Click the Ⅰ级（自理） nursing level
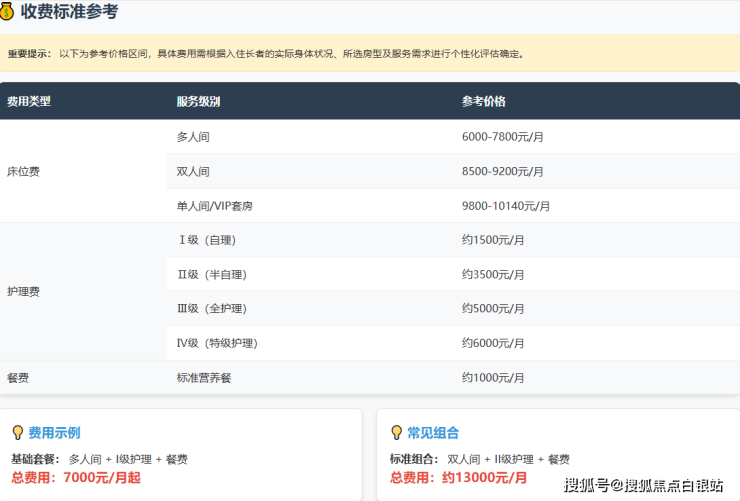The width and height of the screenshot is (740, 501). pyautogui.click(x=206, y=240)
